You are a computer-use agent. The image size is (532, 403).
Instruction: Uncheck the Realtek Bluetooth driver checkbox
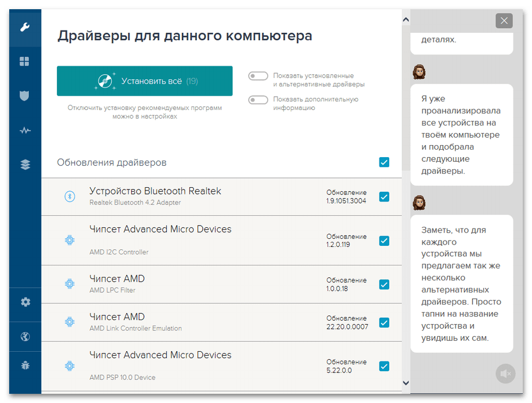tap(384, 197)
